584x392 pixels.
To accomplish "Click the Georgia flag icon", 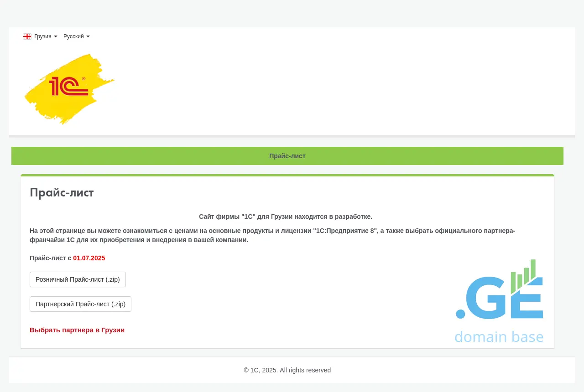I will [x=27, y=36].
